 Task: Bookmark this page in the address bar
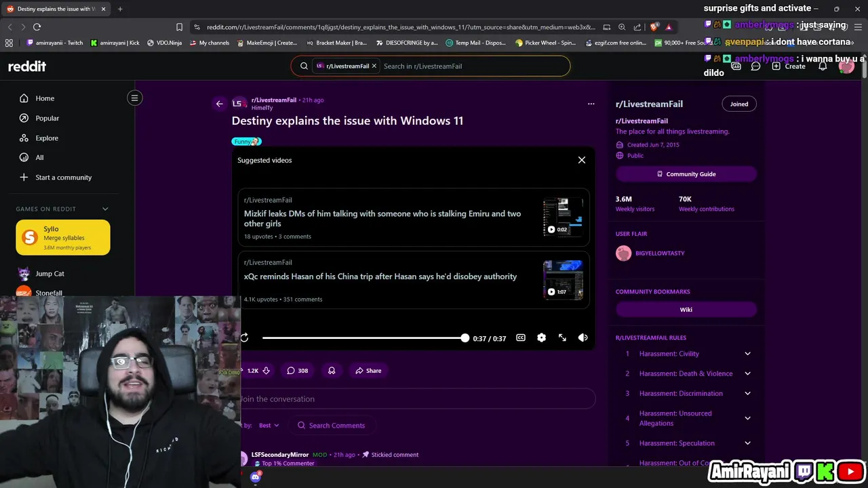pos(179,27)
